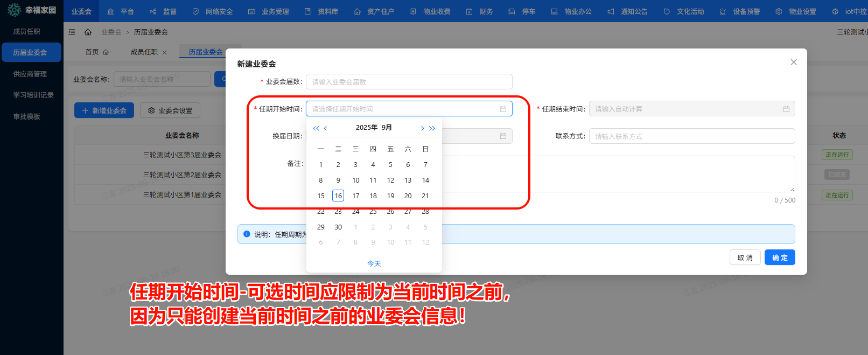Open the 文化活动 top menu
The image size is (868, 355).
tap(684, 11)
